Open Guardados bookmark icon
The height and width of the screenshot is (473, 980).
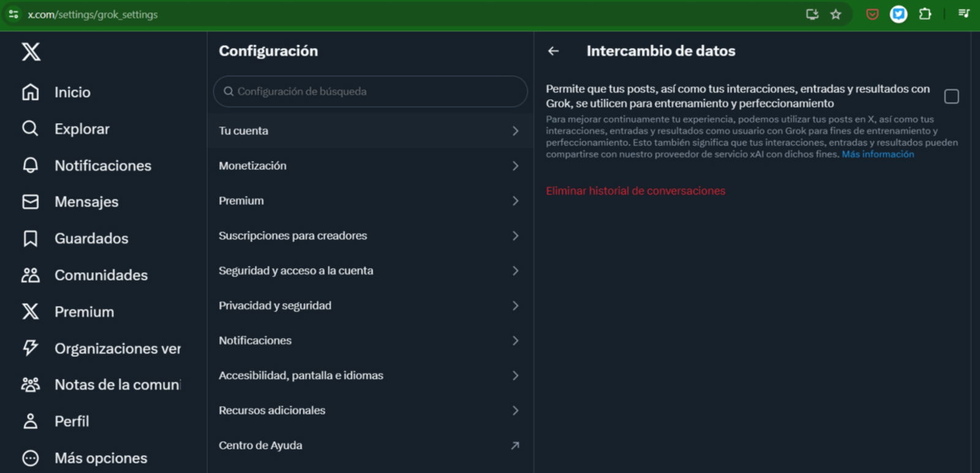point(31,238)
